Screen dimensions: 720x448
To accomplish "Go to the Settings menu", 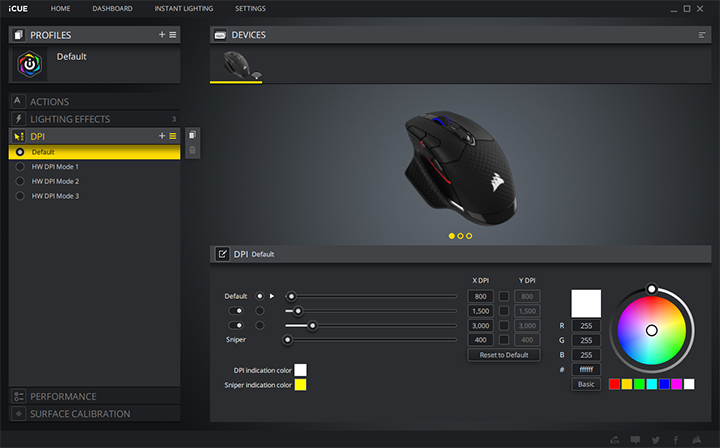I will (x=250, y=8).
